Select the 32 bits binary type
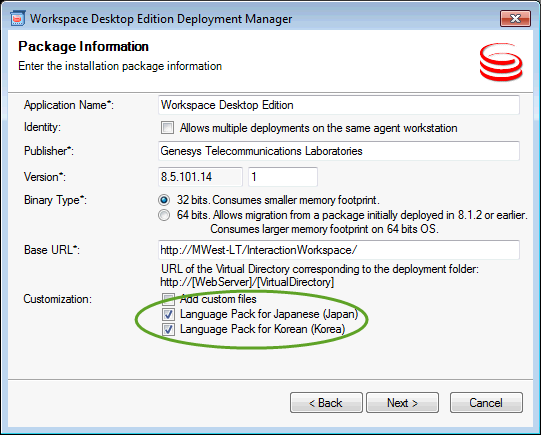 click(x=164, y=200)
